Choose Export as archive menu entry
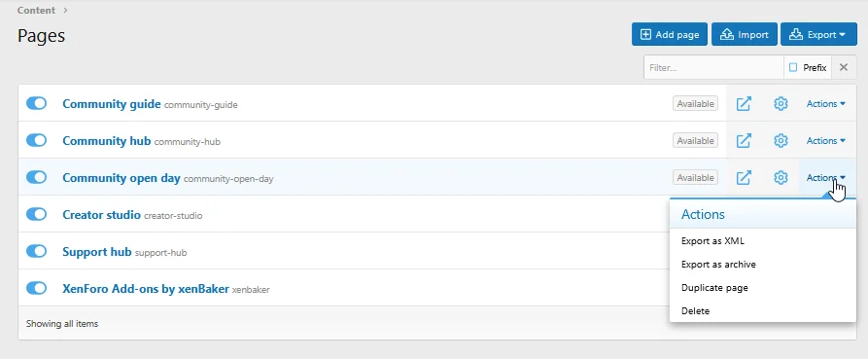 [x=763, y=265]
